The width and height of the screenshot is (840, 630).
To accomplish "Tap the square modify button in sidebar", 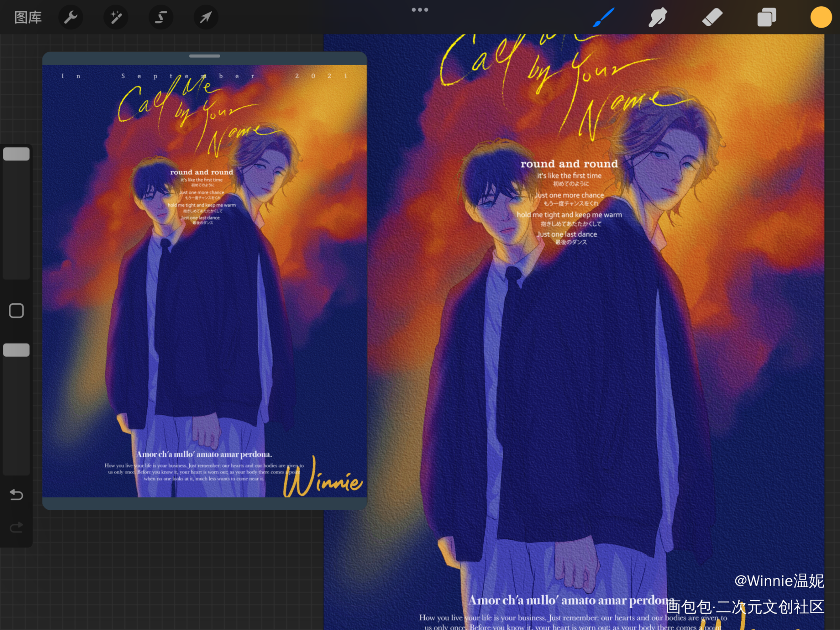I will coord(16,311).
